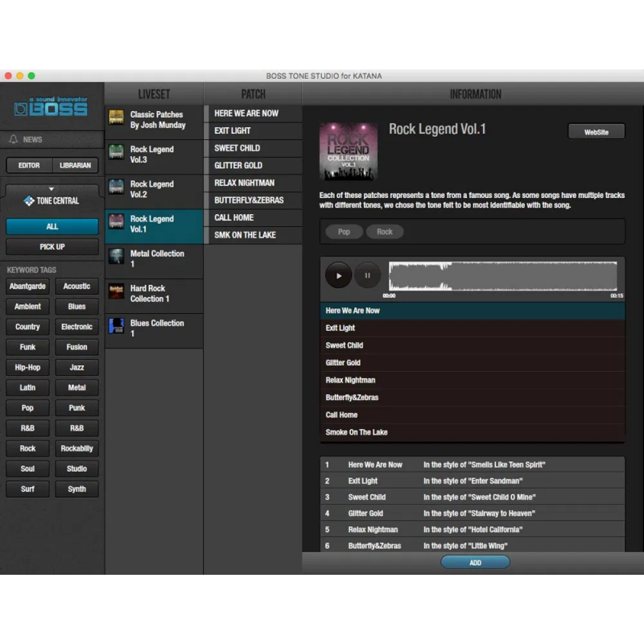
Task: Choose "Sweet Child" in the preview track list
Action: tap(473, 345)
